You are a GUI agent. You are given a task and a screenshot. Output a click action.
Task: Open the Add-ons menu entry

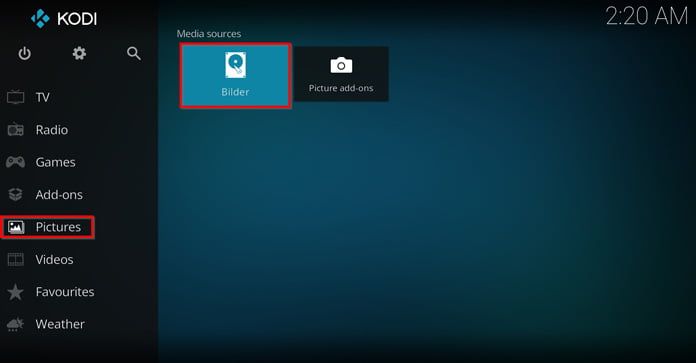pos(59,194)
